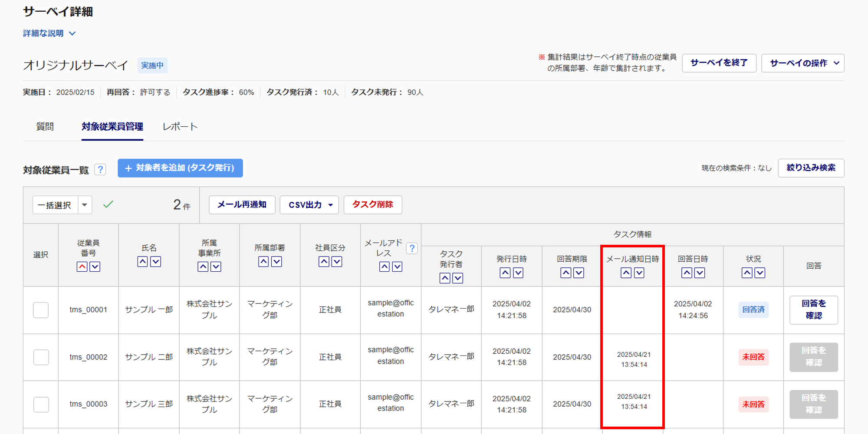Click 回答済 status badge

coord(753,309)
